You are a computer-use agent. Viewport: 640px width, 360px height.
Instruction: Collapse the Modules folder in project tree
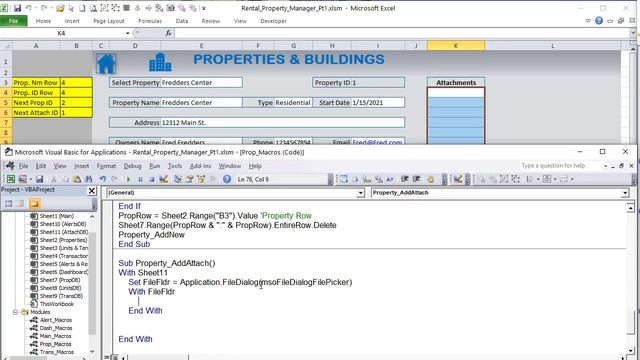coord(16,312)
